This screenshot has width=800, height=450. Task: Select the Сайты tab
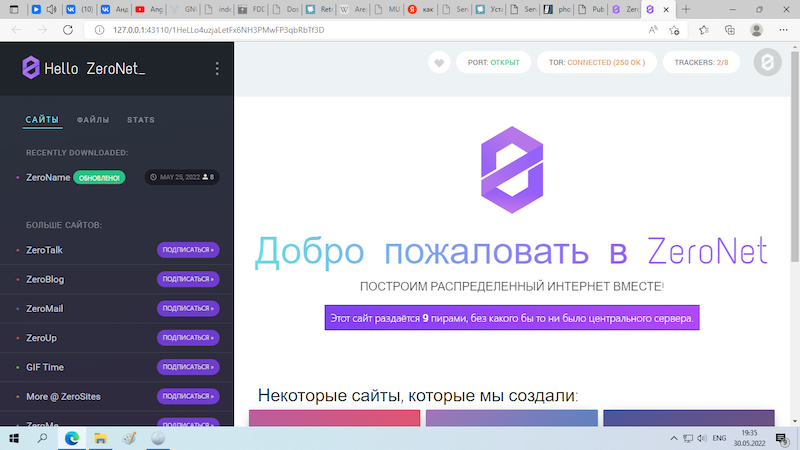click(42, 120)
